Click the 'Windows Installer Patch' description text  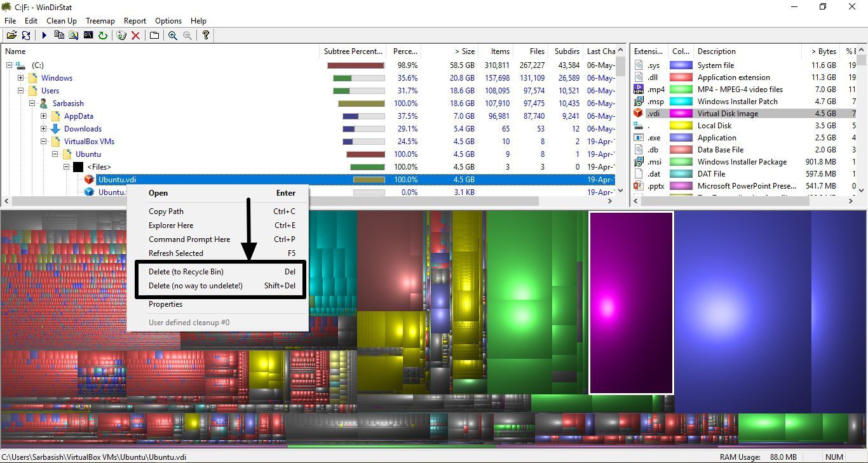coord(737,102)
